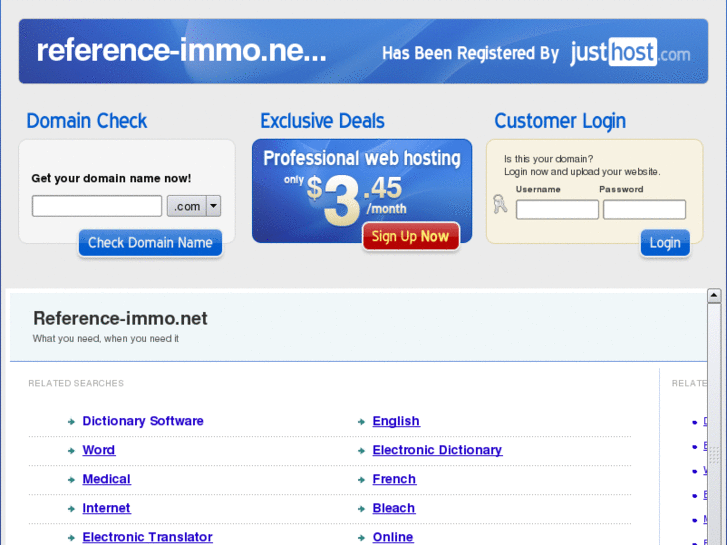Click the Sign Up Now button
The height and width of the screenshot is (545, 727).
click(x=411, y=237)
